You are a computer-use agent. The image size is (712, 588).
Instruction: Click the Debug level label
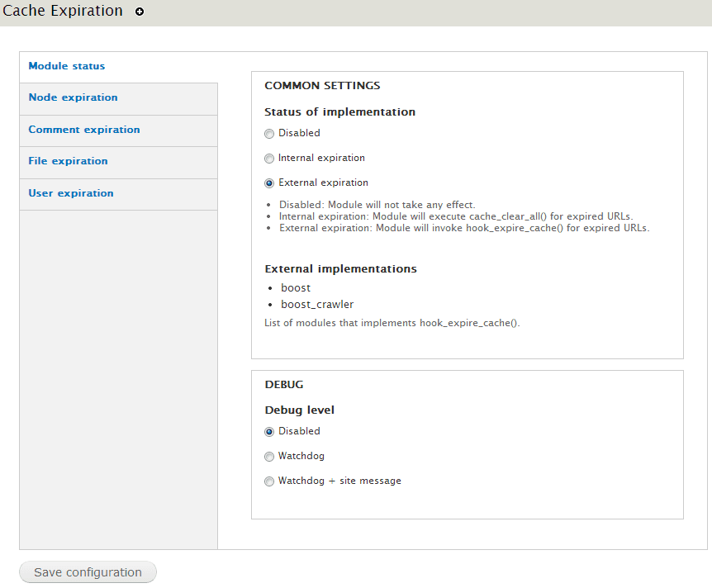pos(299,410)
